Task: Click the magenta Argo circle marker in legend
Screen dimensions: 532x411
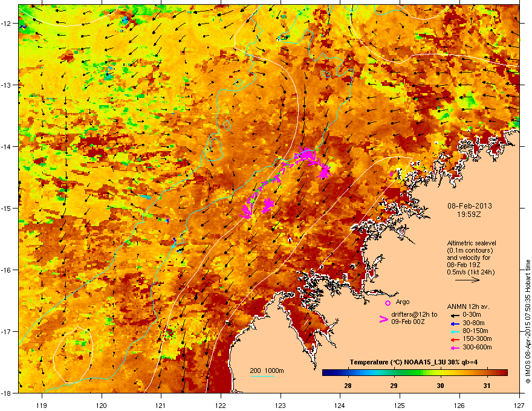Action: (x=388, y=303)
